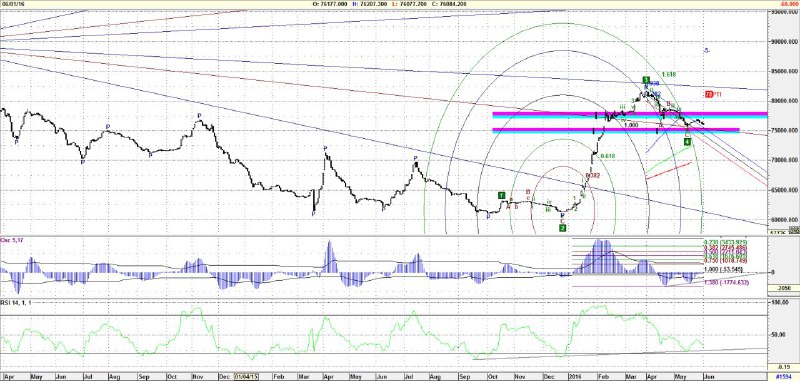
Task: Click the 2016 year label on the time axis
Action: point(574,377)
